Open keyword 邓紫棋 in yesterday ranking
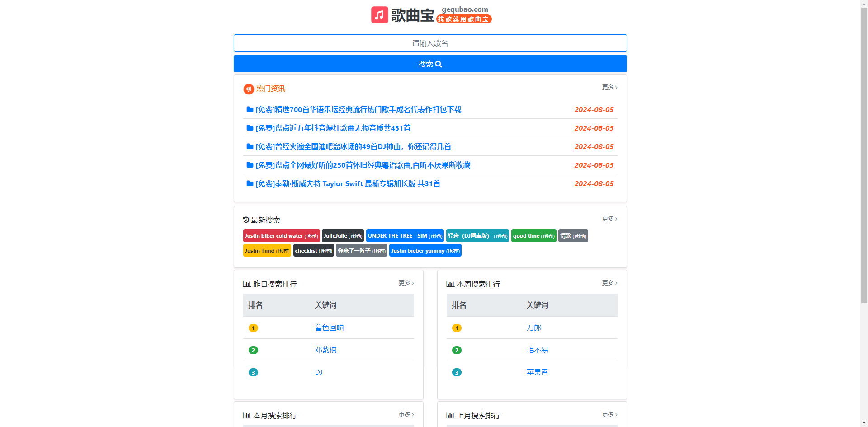The image size is (868, 427). (325, 350)
